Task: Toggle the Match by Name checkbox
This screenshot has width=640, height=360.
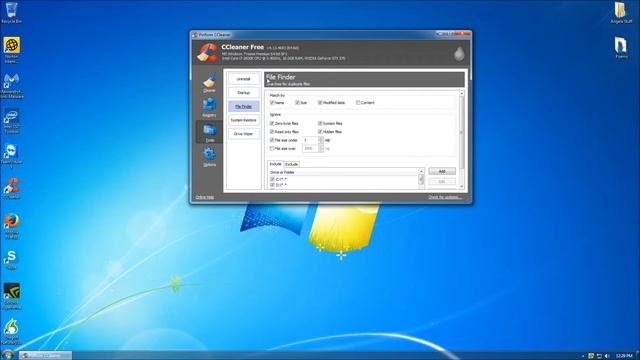Action: click(272, 102)
